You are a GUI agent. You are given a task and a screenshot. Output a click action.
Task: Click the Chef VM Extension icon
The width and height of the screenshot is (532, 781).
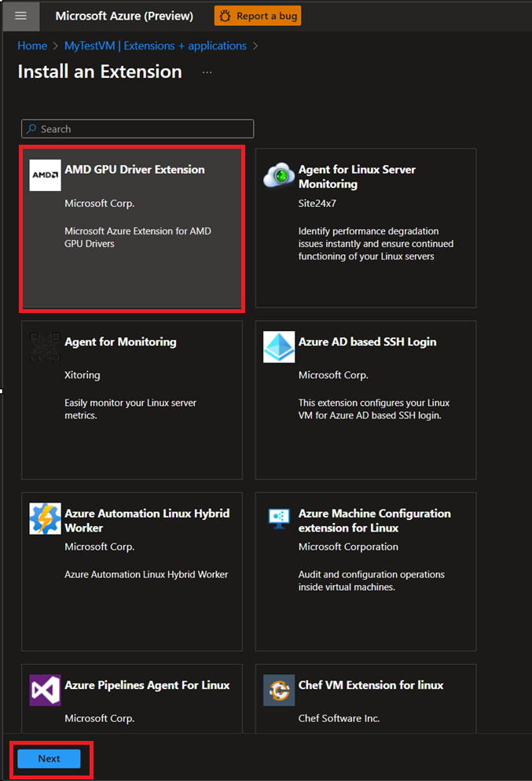[279, 691]
